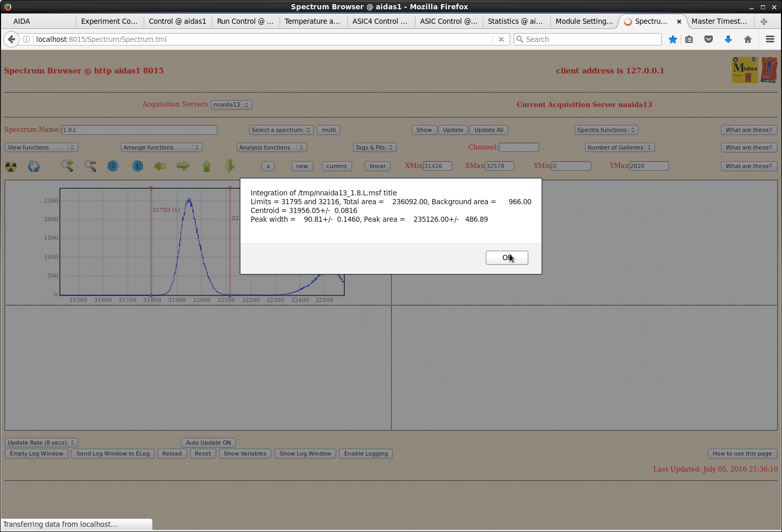The width and height of the screenshot is (782, 532).
Task: Click the Spectrum Name input field
Action: pos(140,130)
